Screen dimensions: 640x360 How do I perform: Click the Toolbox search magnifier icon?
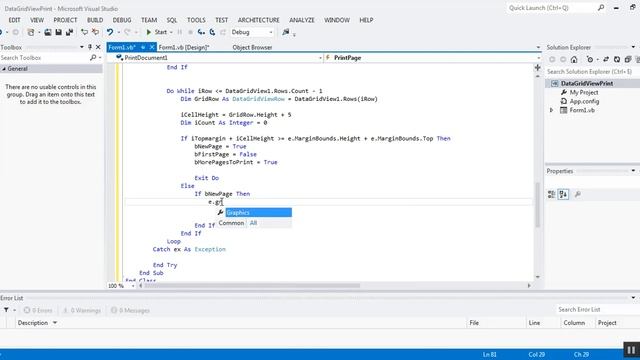(x=93, y=58)
